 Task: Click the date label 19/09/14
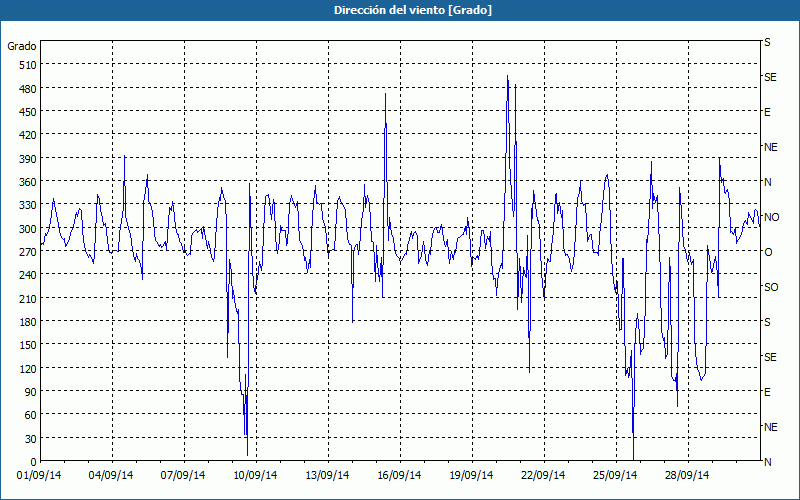pyautogui.click(x=471, y=475)
